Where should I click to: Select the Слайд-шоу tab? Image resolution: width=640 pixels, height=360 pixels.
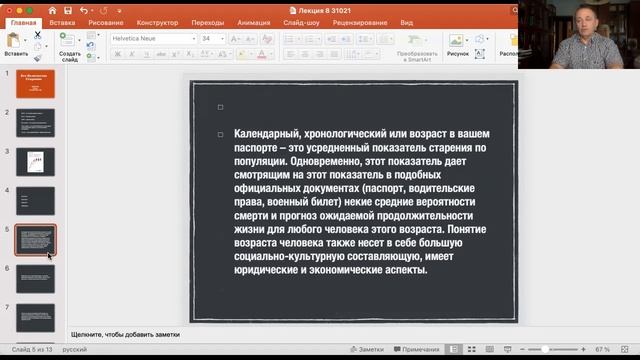coord(301,23)
